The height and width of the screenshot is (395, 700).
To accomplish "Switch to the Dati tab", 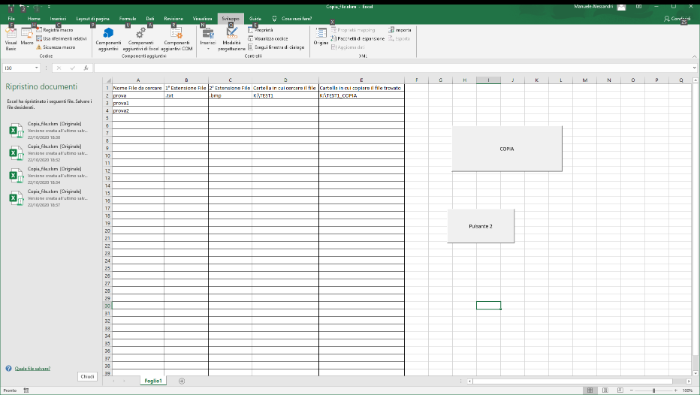I will coord(150,18).
